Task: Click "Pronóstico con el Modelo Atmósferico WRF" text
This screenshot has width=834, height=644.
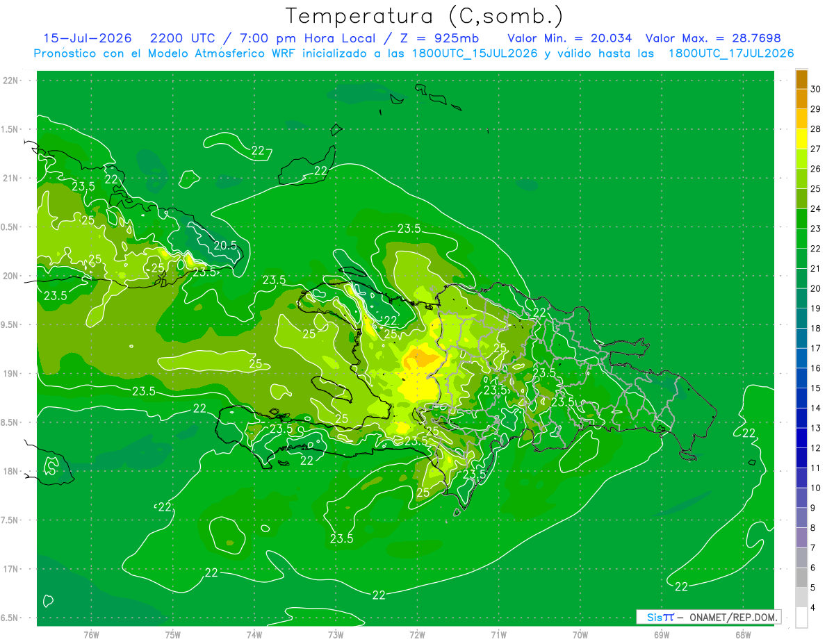Action: [166, 53]
